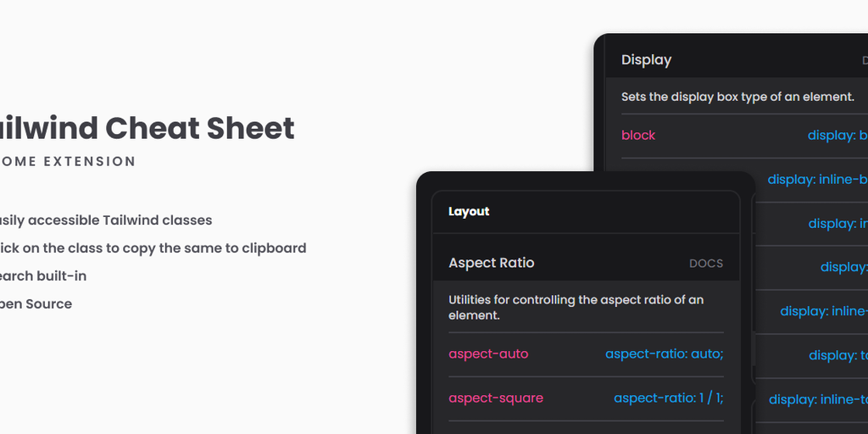Click the 'aspect-ratio: 1 / 1;' CSS value
The image size is (868, 434).
(x=668, y=398)
